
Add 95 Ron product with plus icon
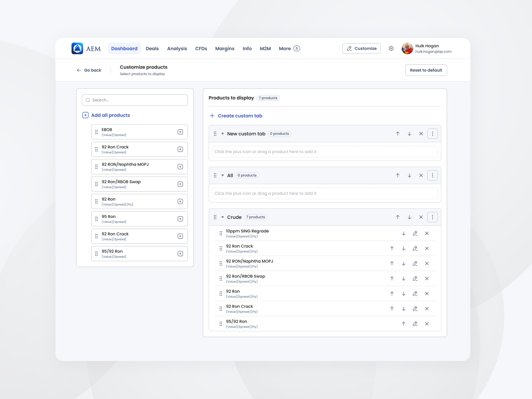click(180, 219)
